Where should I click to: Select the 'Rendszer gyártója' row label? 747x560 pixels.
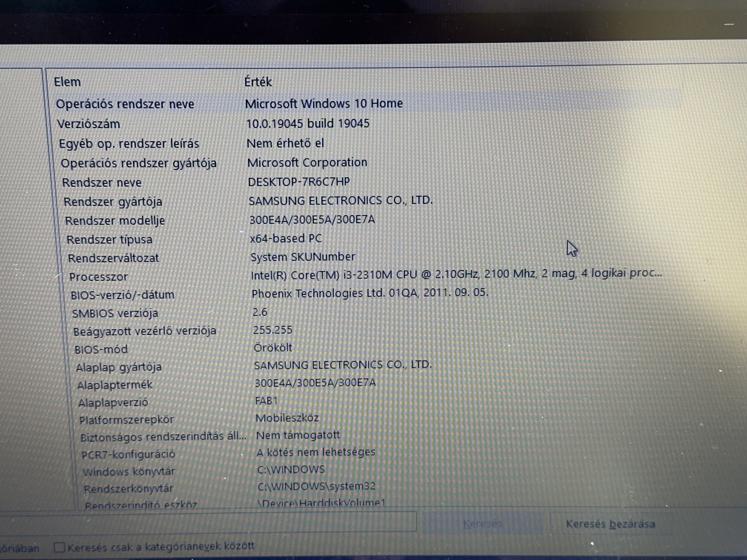tap(113, 202)
